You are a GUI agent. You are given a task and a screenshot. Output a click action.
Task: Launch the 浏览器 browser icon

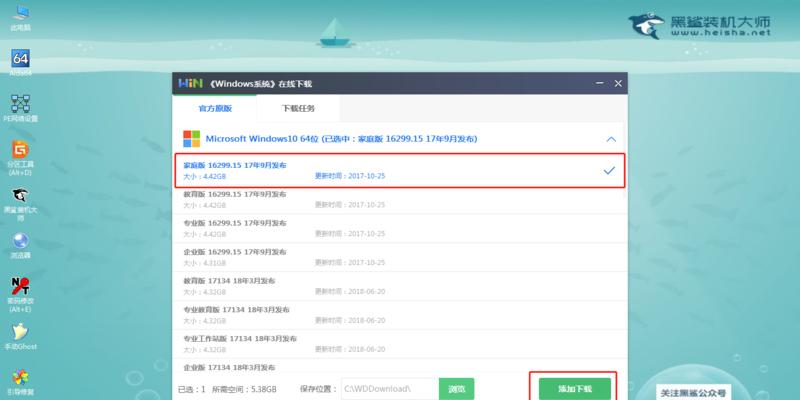click(20, 245)
